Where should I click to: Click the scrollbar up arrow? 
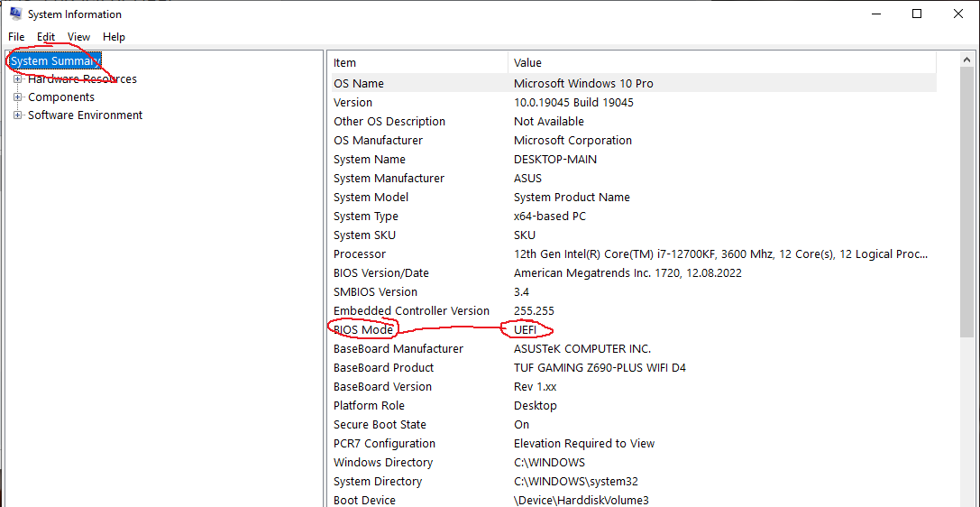click(x=966, y=60)
